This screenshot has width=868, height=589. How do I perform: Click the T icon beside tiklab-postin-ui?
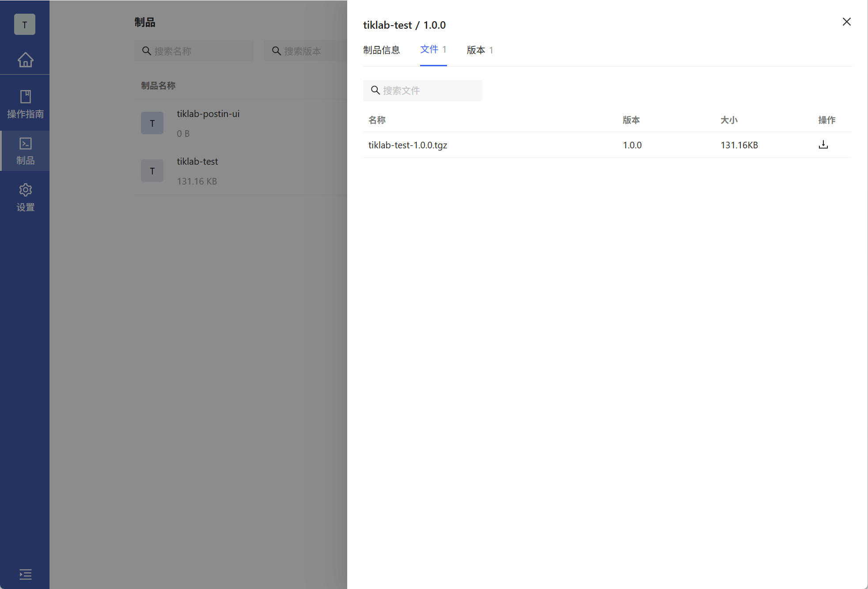pyautogui.click(x=152, y=123)
